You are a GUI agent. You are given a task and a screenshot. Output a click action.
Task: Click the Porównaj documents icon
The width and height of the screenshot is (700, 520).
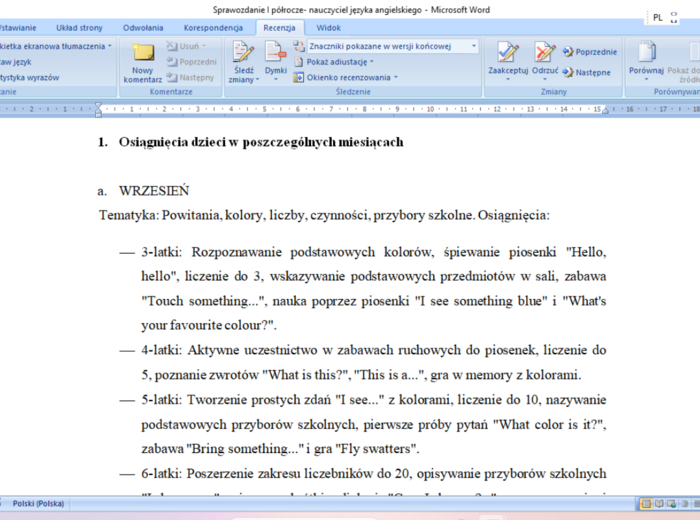(646, 52)
